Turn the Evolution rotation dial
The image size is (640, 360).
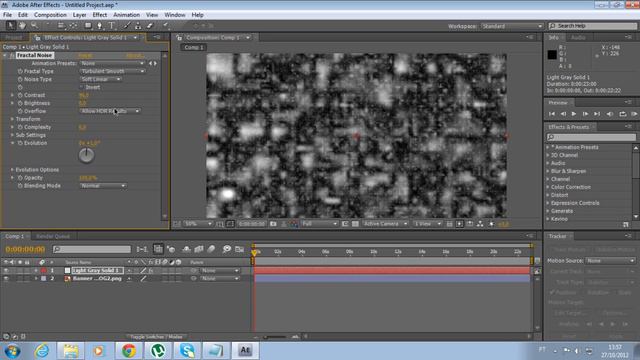pos(86,155)
